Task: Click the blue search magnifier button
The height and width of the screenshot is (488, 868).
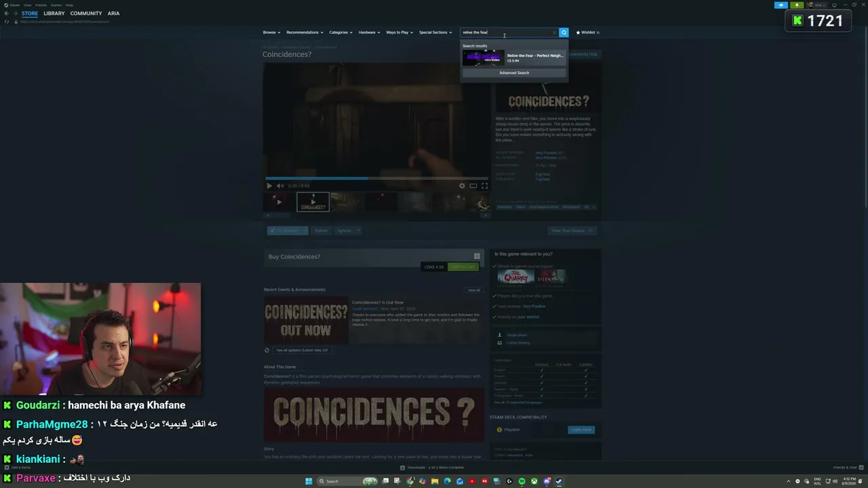Action: click(x=564, y=33)
